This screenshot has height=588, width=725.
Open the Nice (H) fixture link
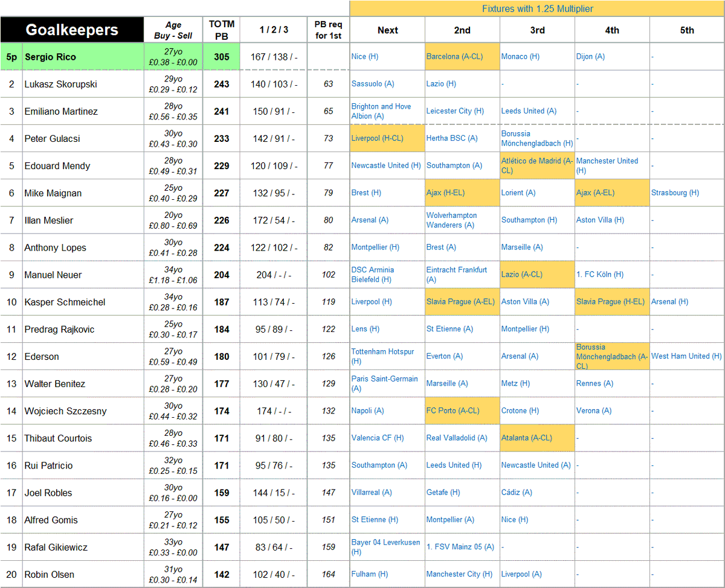pyautogui.click(x=364, y=57)
